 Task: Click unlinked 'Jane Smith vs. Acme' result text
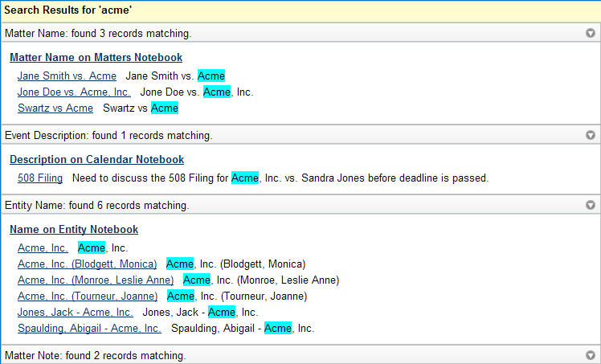175,76
